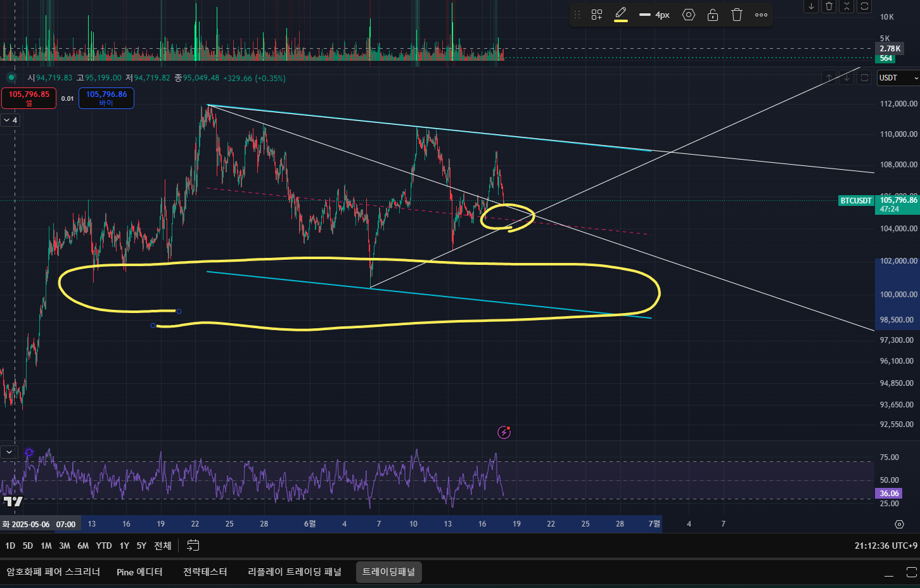Click the 2.78K volume value label
This screenshot has width=920, height=588.
[890, 49]
